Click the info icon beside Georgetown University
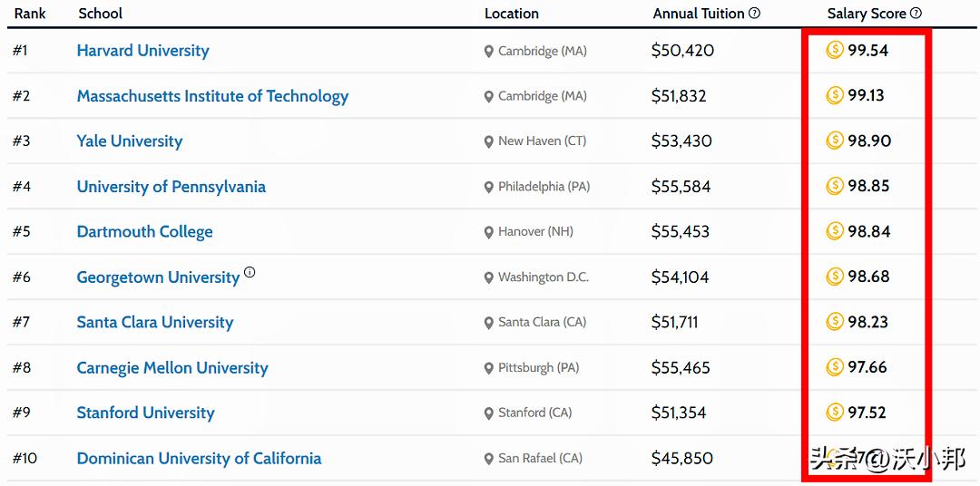980x486 pixels. click(x=250, y=272)
